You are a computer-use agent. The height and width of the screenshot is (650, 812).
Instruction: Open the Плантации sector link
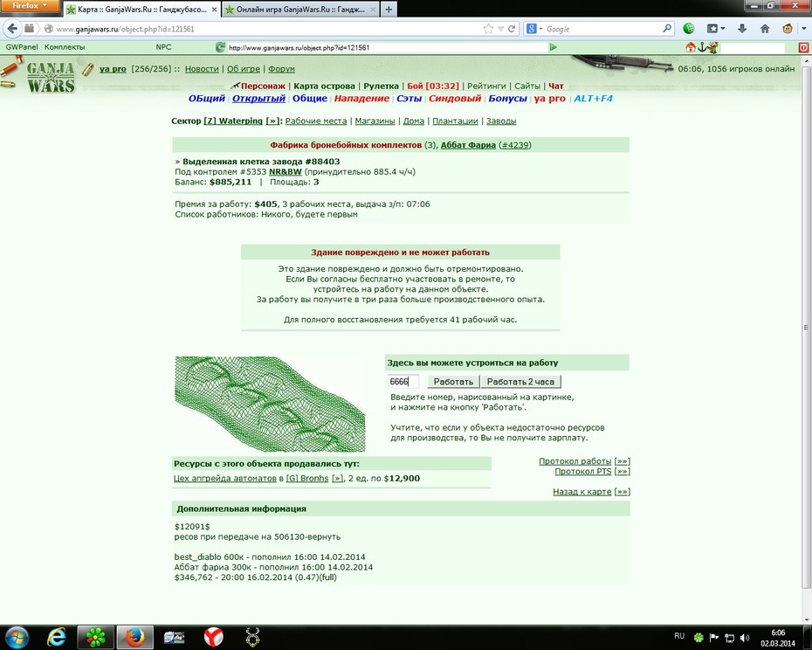point(455,121)
